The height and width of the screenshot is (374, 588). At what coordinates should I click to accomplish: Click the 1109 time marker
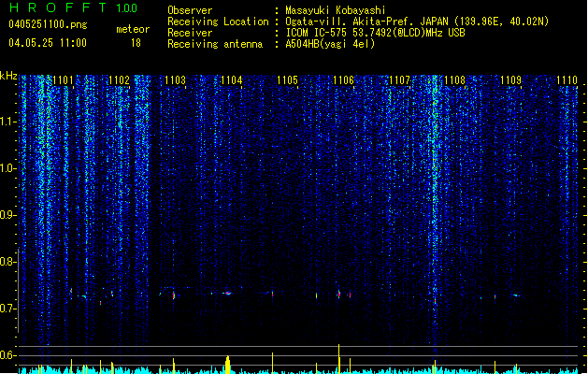click(511, 80)
